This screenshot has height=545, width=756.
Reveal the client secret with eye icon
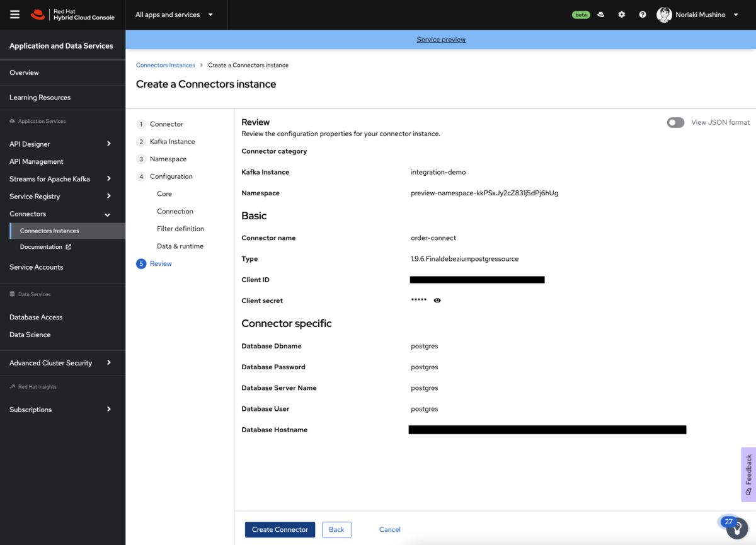(437, 301)
